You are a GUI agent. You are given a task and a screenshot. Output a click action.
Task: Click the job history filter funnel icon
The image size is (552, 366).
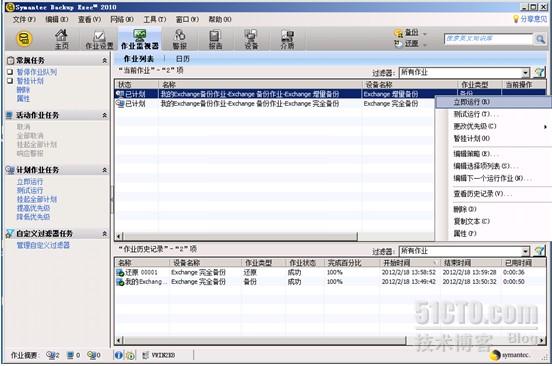539,251
